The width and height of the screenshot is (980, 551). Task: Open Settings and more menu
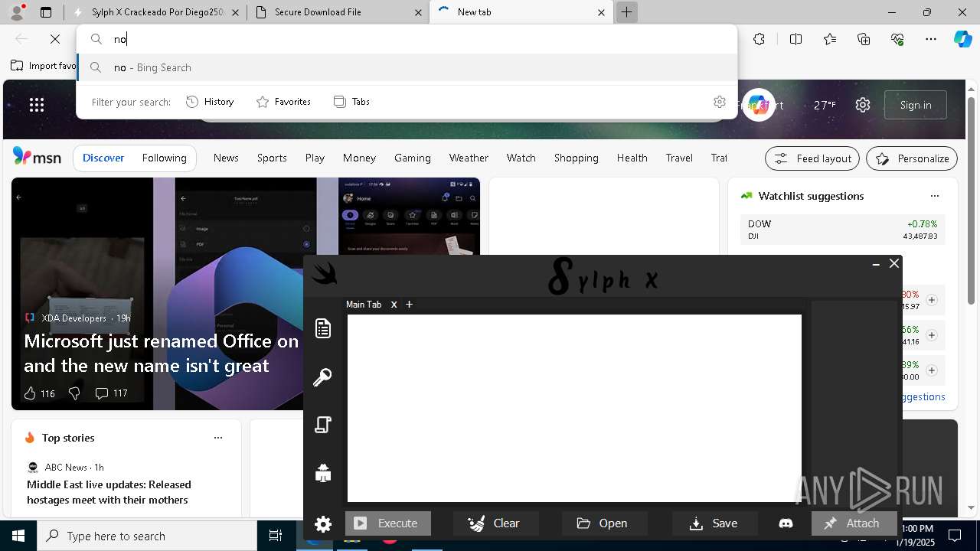[931, 39]
